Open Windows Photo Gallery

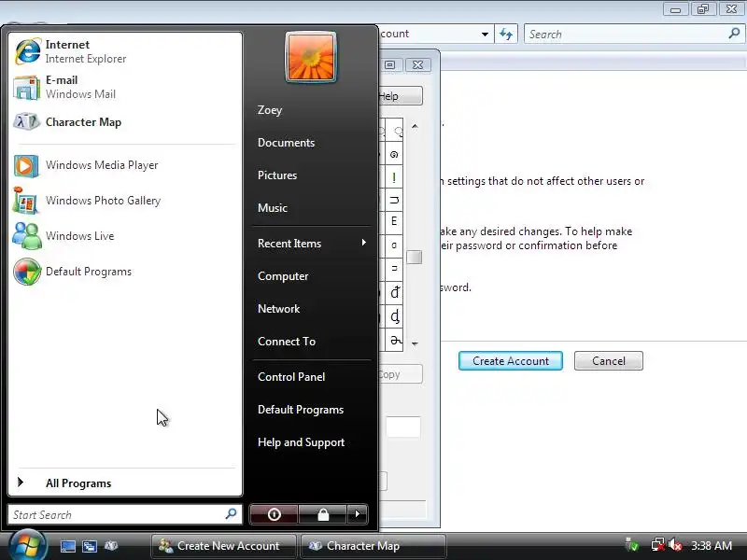[x=125, y=201]
